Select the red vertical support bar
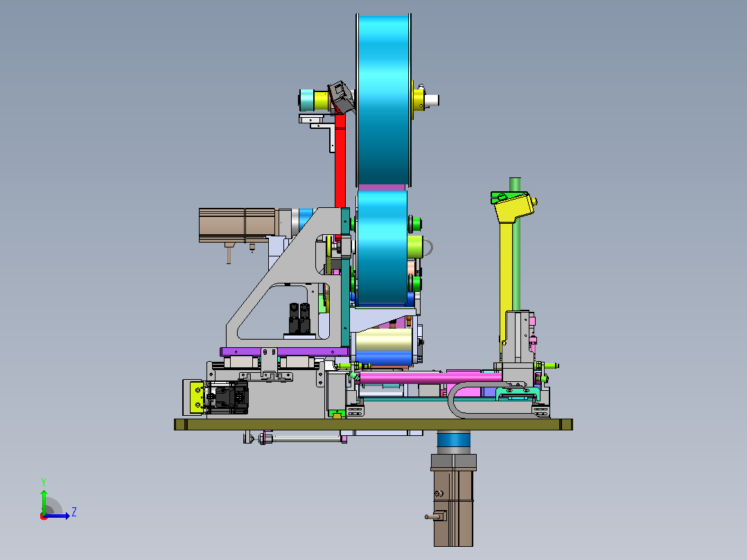This screenshot has height=560, width=747. 340,162
